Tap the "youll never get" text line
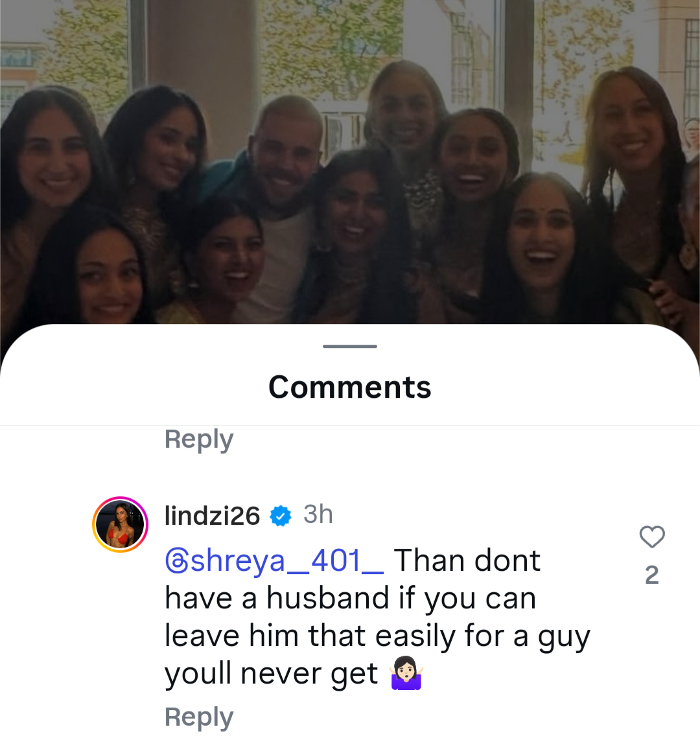Screen dimensions: 700x749 (x=271, y=674)
